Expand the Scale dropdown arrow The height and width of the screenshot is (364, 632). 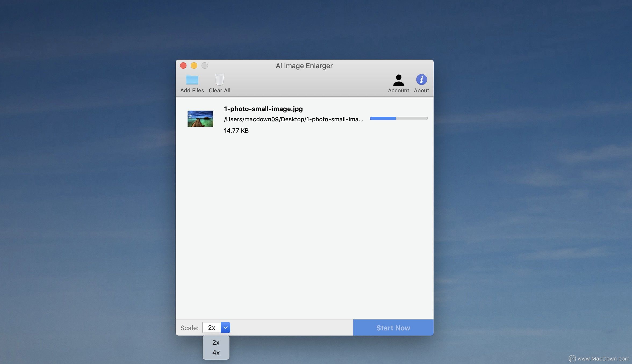pyautogui.click(x=225, y=327)
